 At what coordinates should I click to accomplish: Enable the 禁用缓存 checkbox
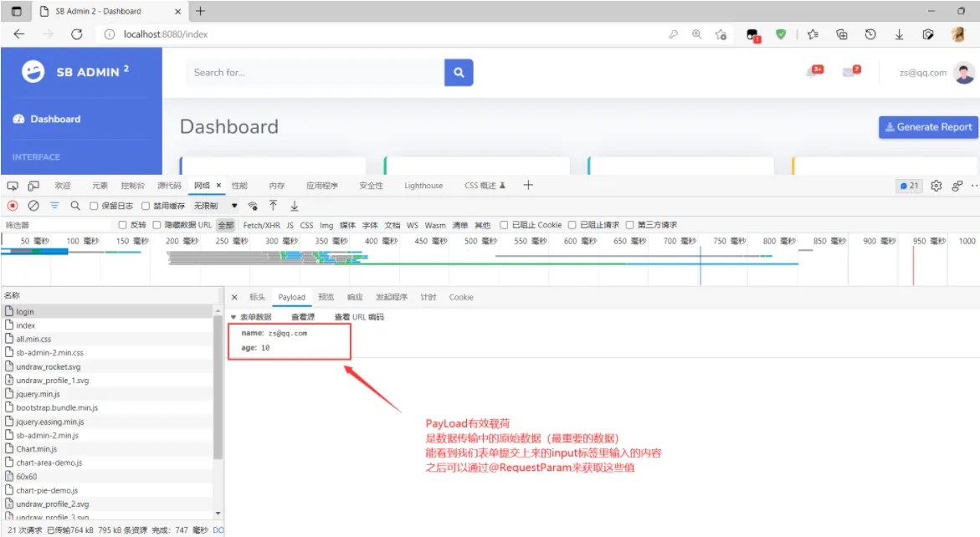pyautogui.click(x=146, y=206)
